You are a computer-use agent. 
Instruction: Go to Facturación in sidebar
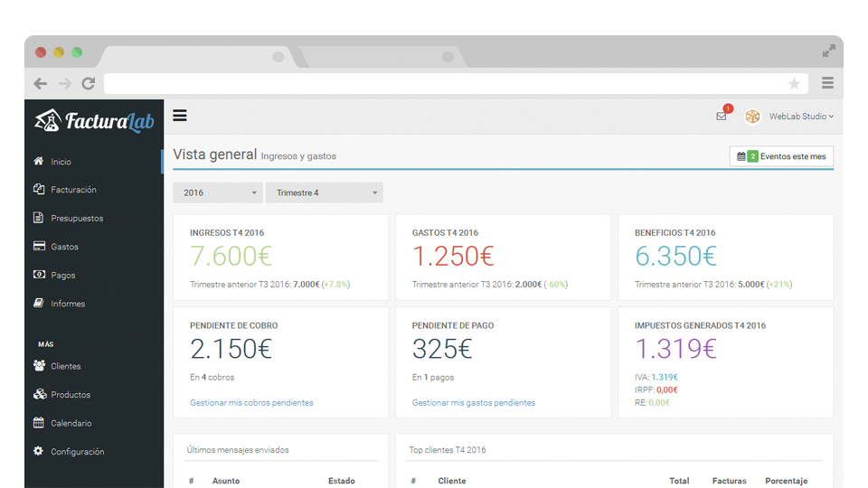73,190
